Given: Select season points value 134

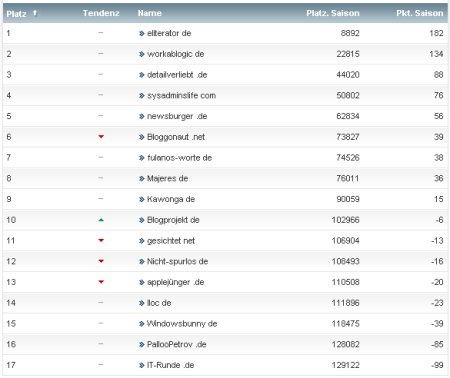Looking at the screenshot, I should click(x=436, y=54).
